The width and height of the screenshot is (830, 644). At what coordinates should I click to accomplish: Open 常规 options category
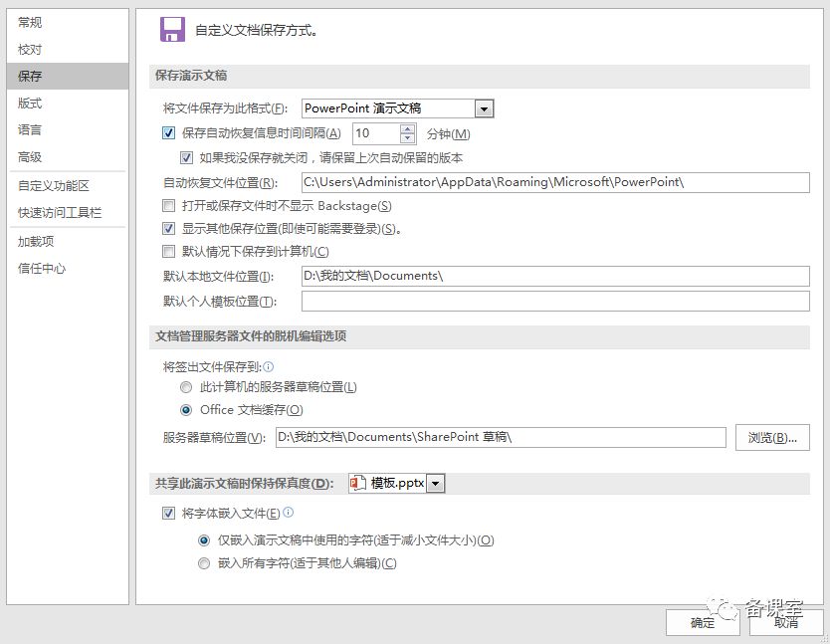pos(68,22)
